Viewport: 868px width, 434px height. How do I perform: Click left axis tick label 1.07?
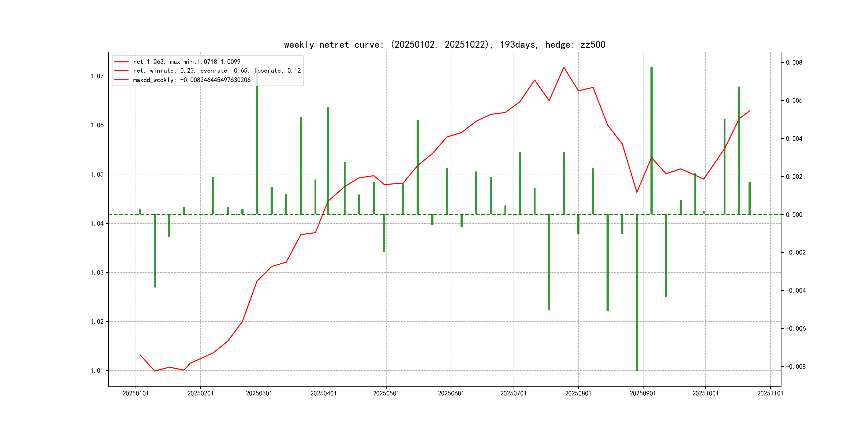[x=97, y=76]
